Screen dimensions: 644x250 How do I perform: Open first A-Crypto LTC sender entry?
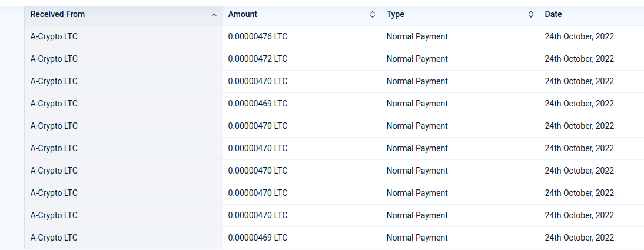(54, 36)
